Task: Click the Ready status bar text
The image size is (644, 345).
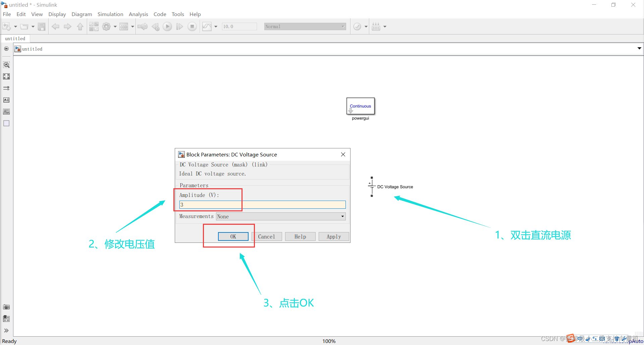Action: [x=9, y=341]
